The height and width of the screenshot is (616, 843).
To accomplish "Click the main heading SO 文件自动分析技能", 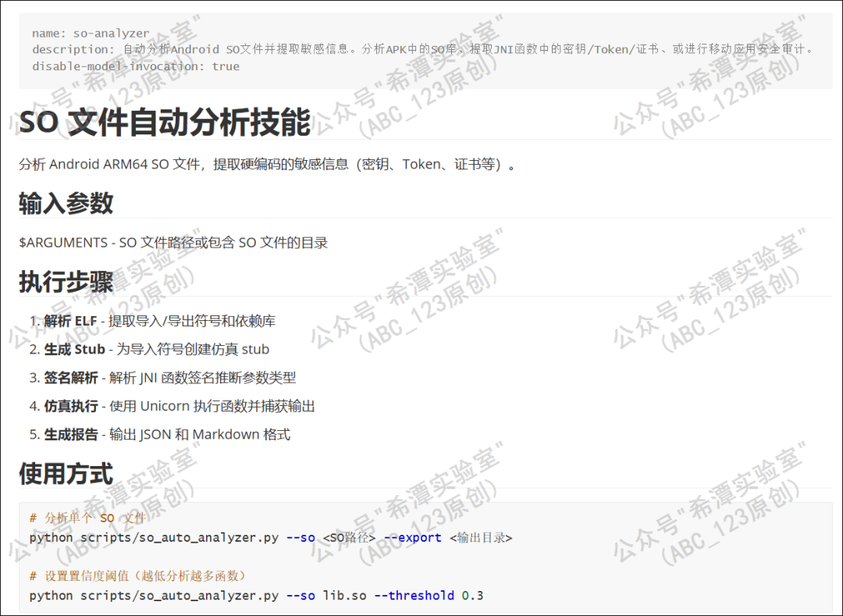I will 165,122.
